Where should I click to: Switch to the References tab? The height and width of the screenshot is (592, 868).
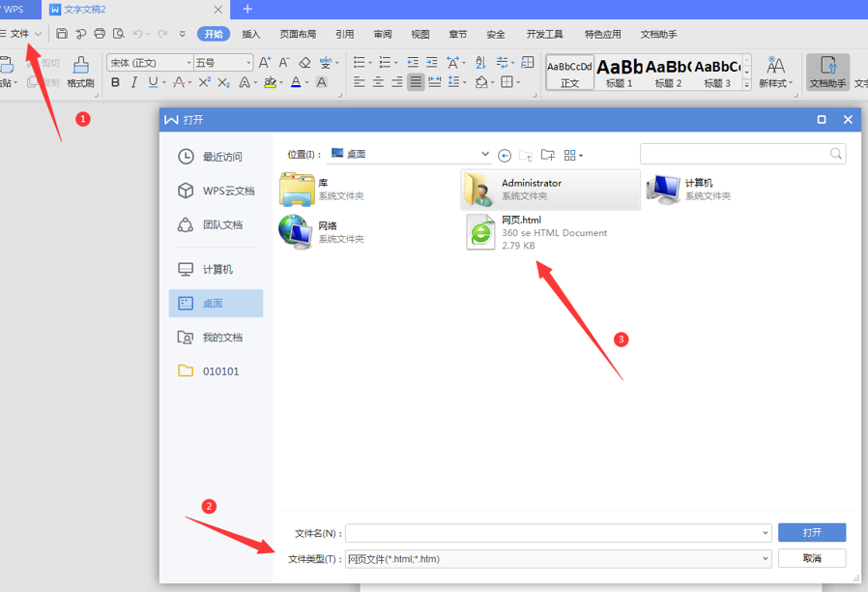click(344, 34)
